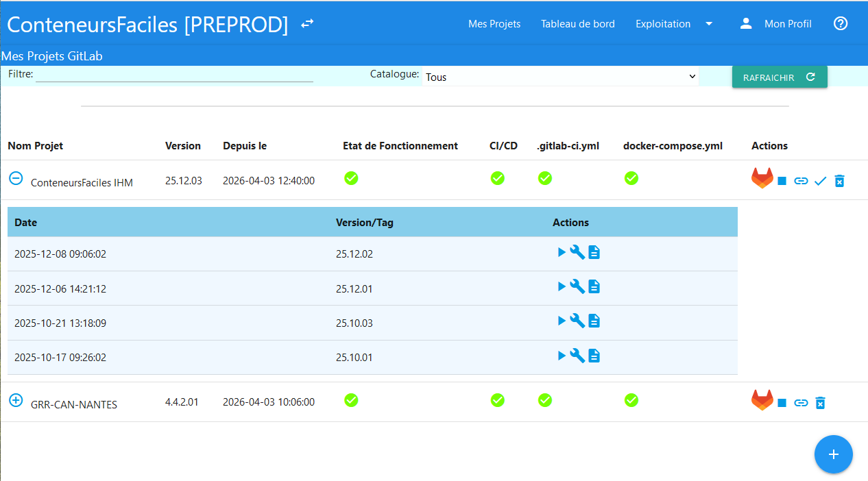
Task: Click date 2025-10-21 13:18:09
Action: pyautogui.click(x=60, y=323)
